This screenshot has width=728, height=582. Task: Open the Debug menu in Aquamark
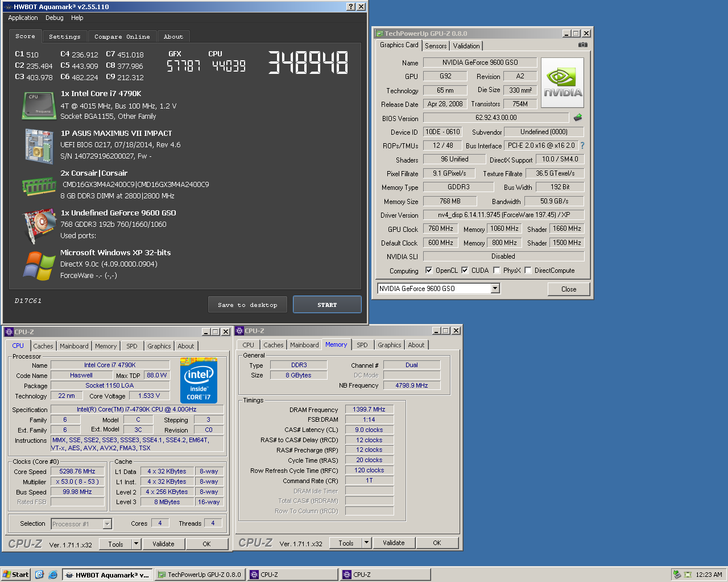[x=55, y=18]
